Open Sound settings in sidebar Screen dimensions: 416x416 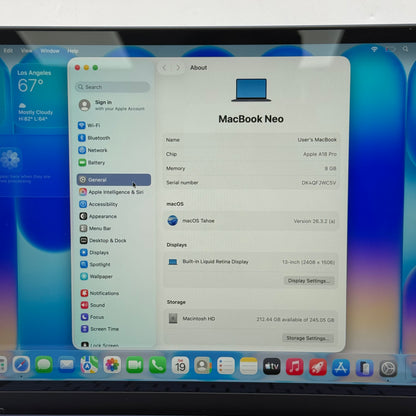[93, 305]
